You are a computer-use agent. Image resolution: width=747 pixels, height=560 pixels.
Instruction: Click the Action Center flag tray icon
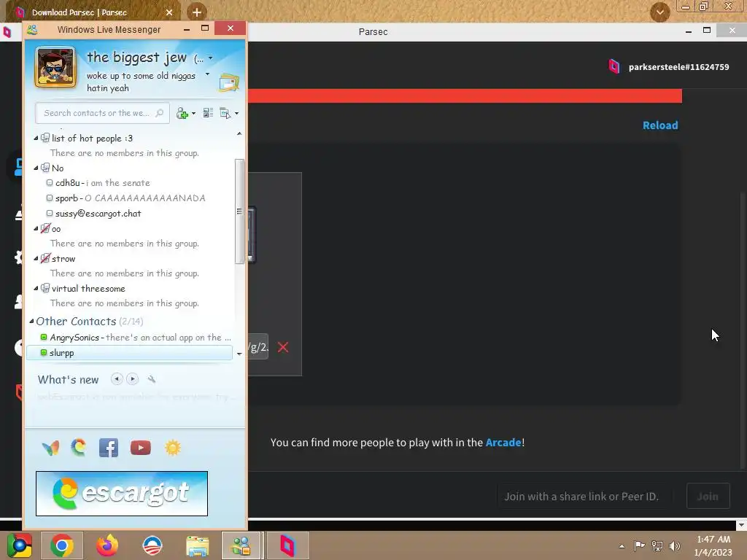click(x=639, y=545)
